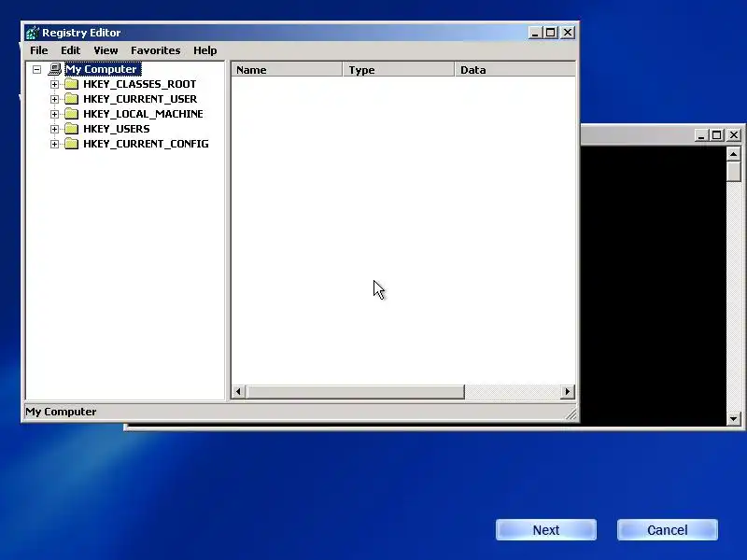This screenshot has width=747, height=560.
Task: Select the HKEY_USERS label
Action: 116,129
